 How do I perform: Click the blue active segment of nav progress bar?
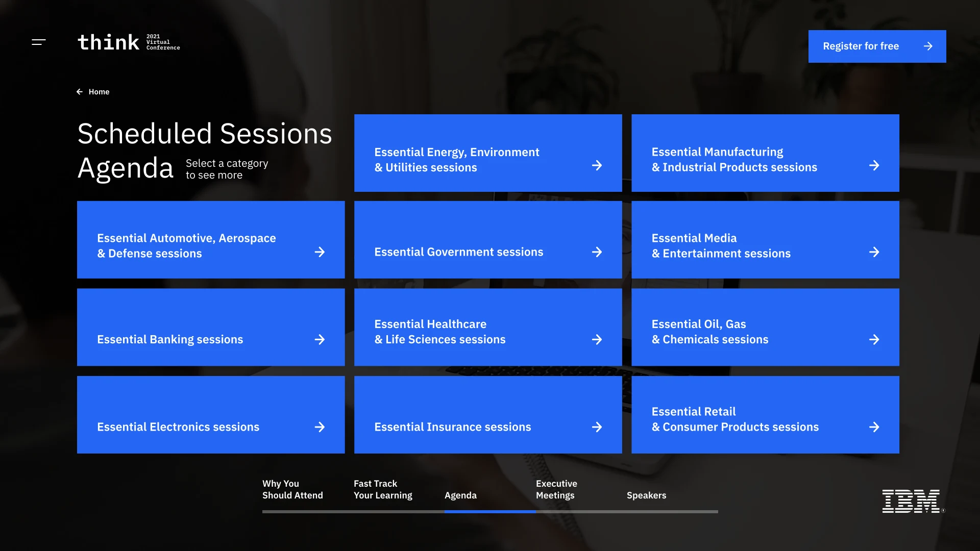[490, 512]
